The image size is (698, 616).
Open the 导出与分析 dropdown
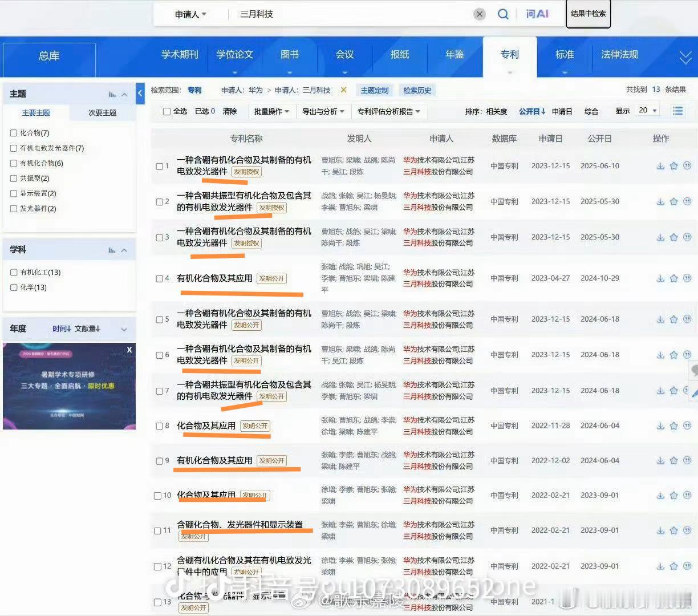coord(323,111)
